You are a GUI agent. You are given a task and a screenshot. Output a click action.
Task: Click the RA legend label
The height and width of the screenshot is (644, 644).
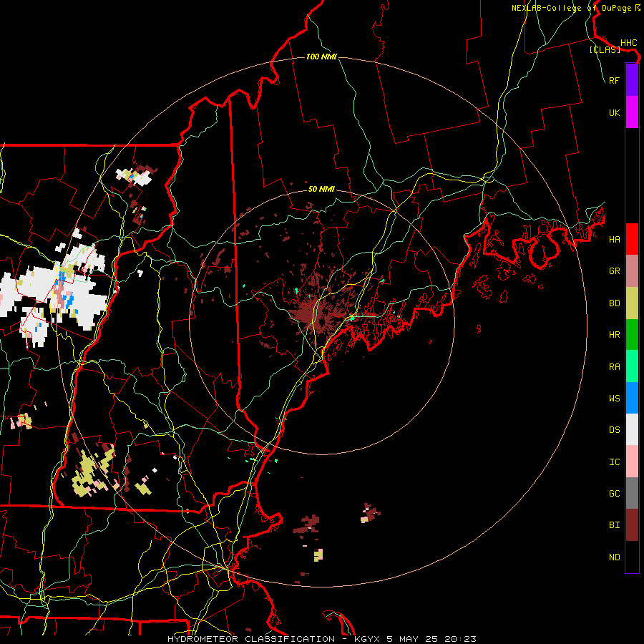click(x=614, y=367)
